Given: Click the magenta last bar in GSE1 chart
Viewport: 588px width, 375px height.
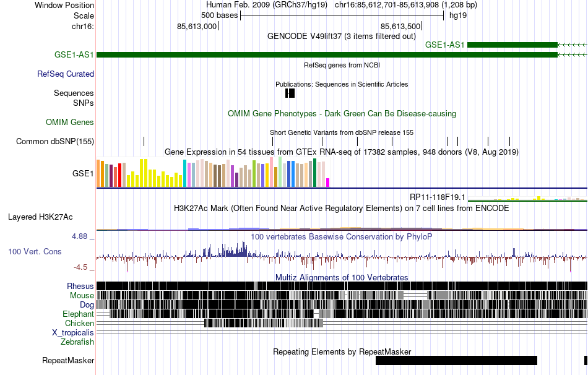Looking at the screenshot, I should pos(327,183).
